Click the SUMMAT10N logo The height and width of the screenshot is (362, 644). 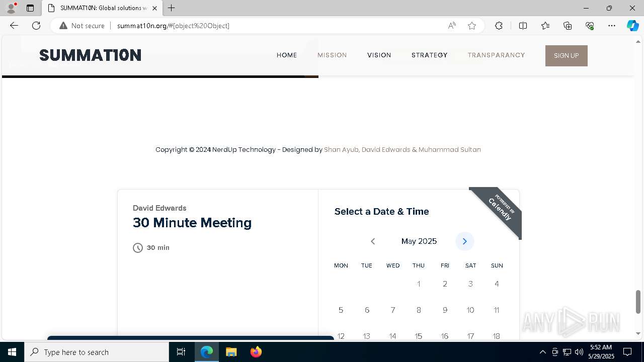pyautogui.click(x=91, y=55)
